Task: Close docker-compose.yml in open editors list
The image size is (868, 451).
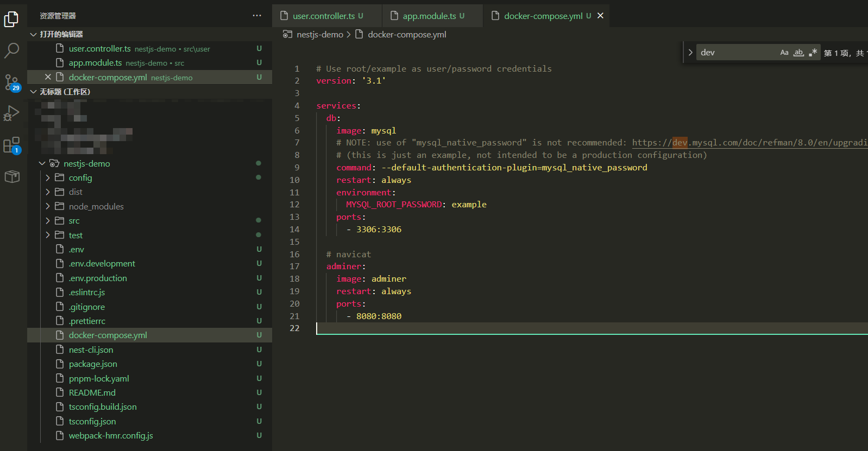Action: (x=48, y=77)
